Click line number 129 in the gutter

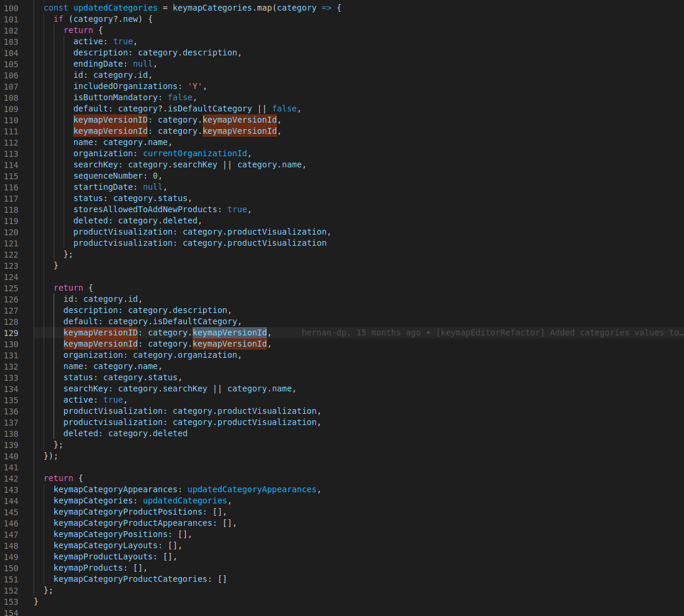(12, 332)
